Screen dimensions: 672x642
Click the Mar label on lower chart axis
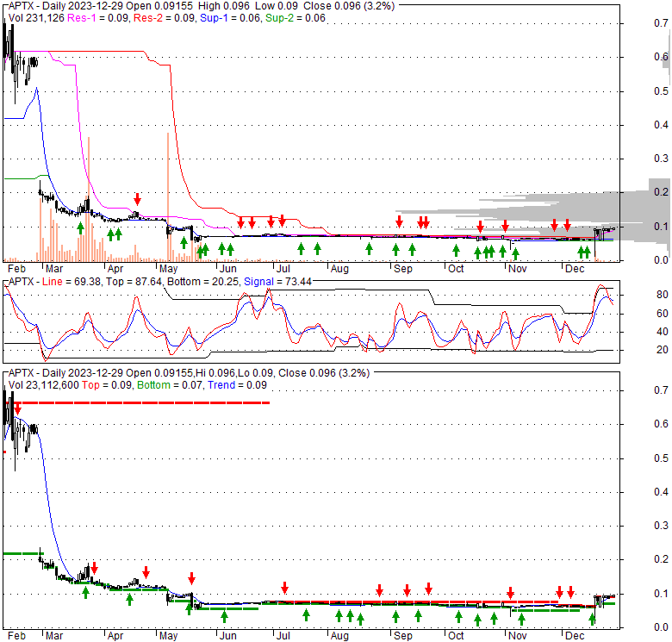[x=54, y=636]
